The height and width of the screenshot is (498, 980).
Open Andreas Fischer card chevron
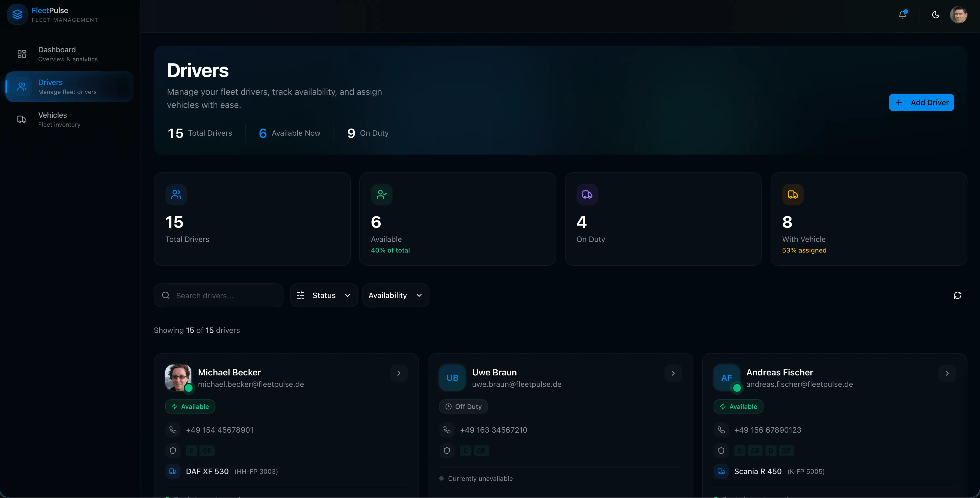(x=947, y=373)
